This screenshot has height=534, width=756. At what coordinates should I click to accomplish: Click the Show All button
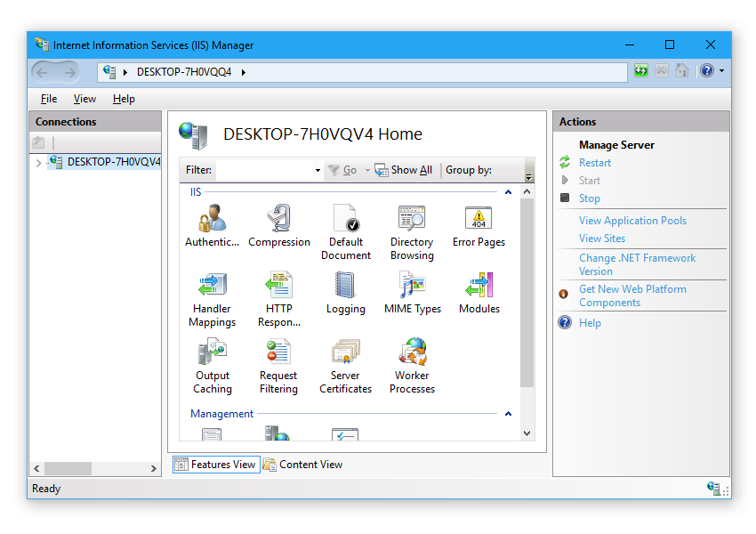(404, 170)
